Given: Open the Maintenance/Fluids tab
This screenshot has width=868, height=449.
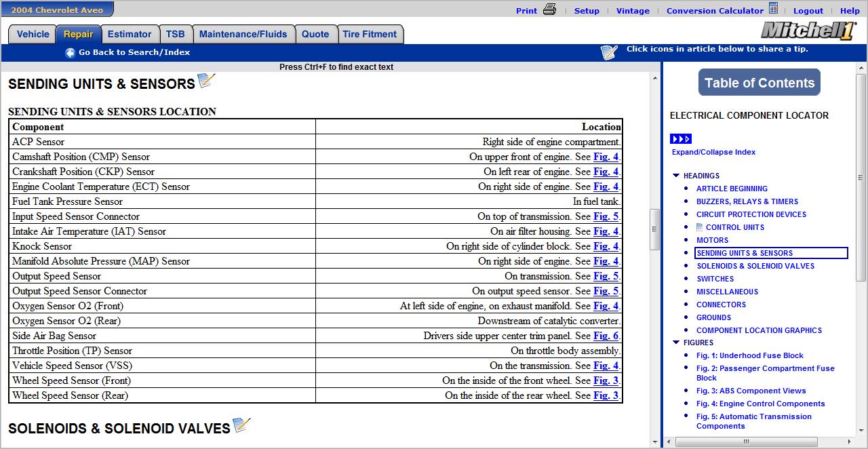Looking at the screenshot, I should pyautogui.click(x=243, y=35).
